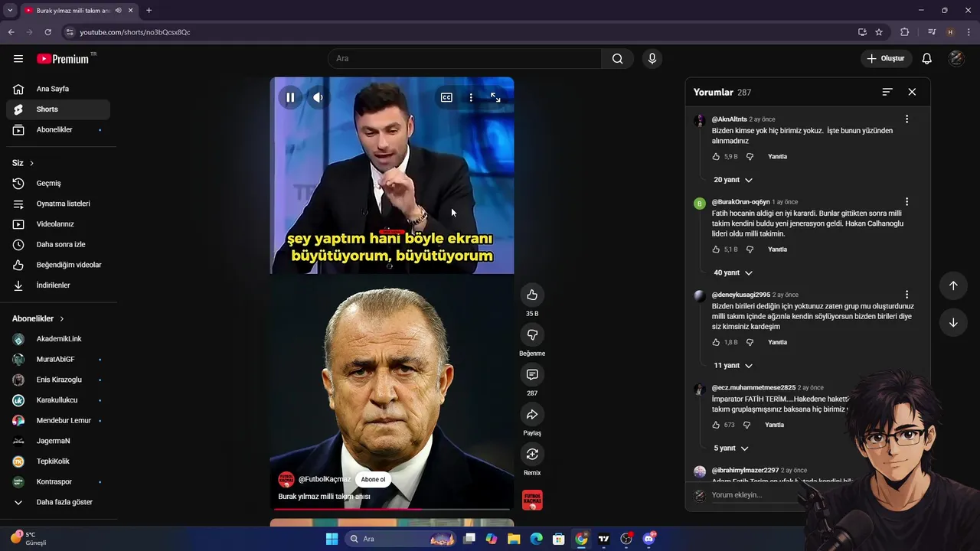Close the Yorumlar comments panel
The image size is (980, 551).
click(912, 92)
